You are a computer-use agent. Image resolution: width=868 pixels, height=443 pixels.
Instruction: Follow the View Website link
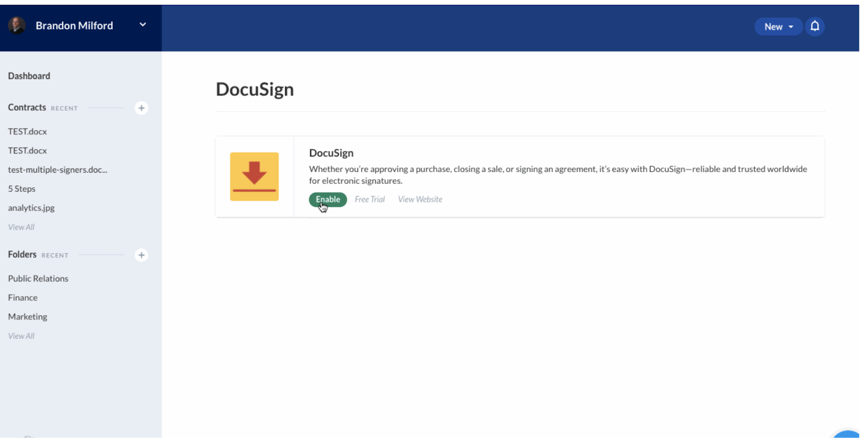pyautogui.click(x=420, y=199)
